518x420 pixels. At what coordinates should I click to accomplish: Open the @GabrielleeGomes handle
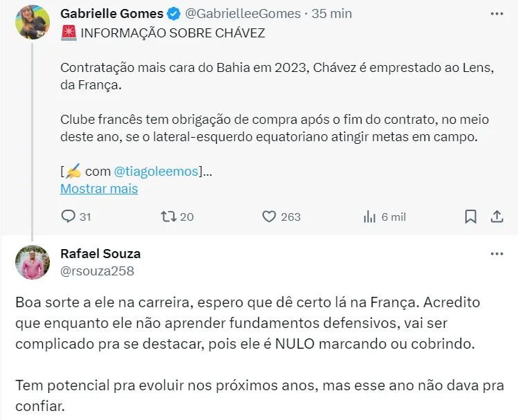pos(243,14)
